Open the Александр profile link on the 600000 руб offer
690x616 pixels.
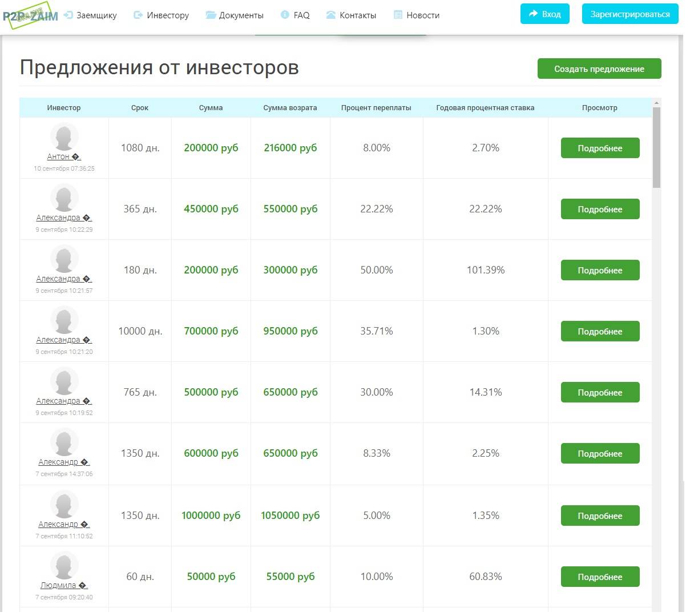tap(58, 462)
